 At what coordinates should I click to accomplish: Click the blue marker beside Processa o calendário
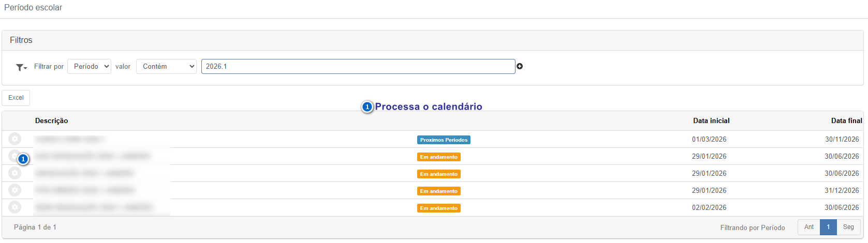(x=367, y=107)
